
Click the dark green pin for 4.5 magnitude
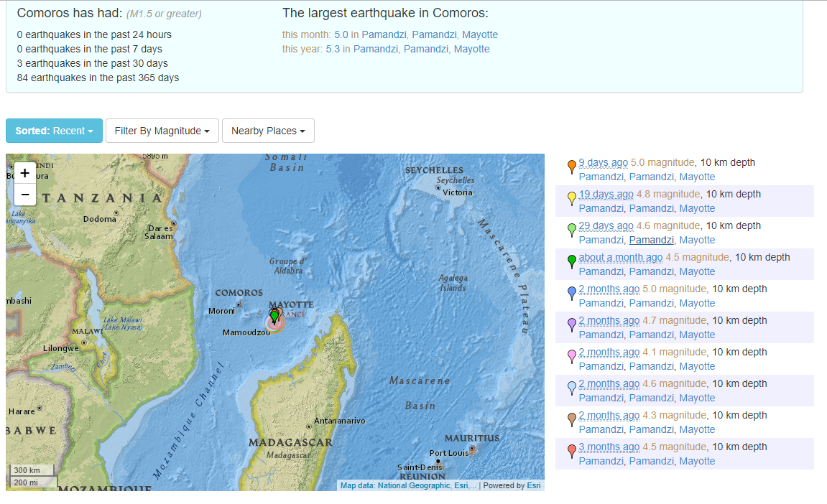(x=572, y=261)
